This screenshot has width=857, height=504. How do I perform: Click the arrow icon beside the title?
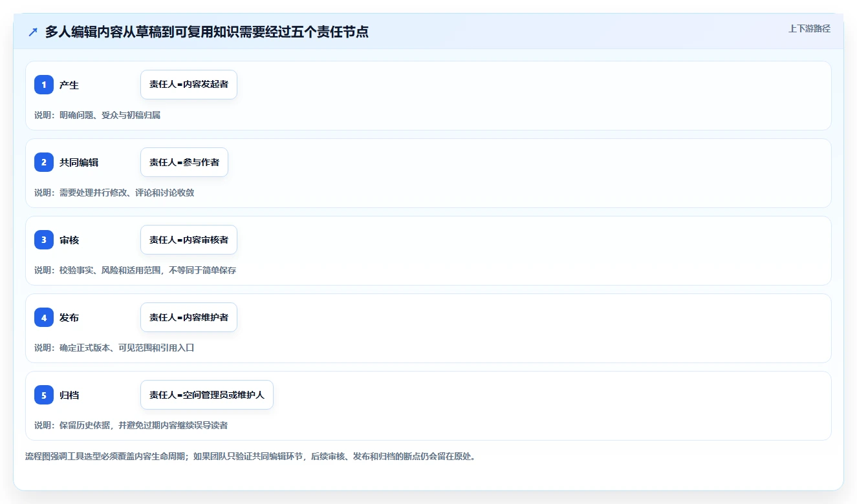tap(33, 32)
